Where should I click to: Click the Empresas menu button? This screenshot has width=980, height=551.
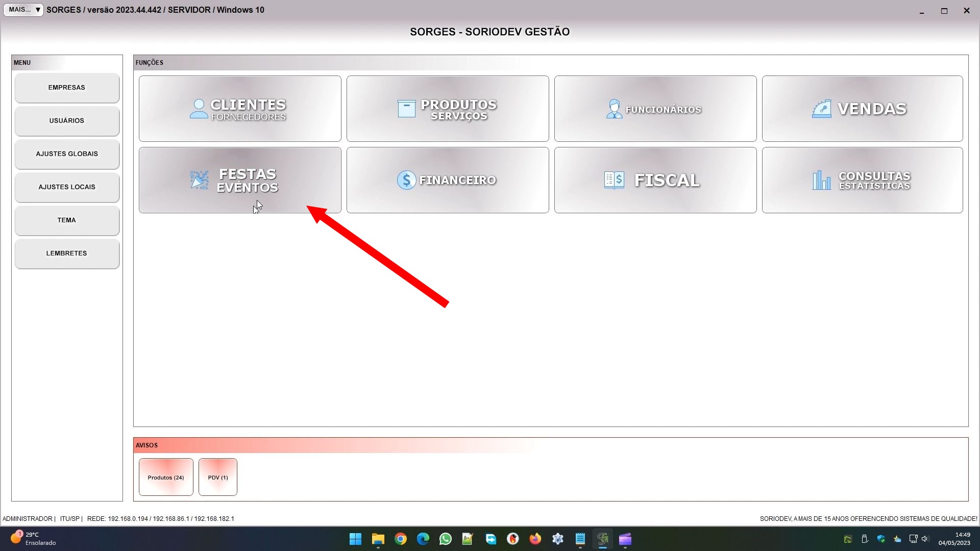[67, 88]
